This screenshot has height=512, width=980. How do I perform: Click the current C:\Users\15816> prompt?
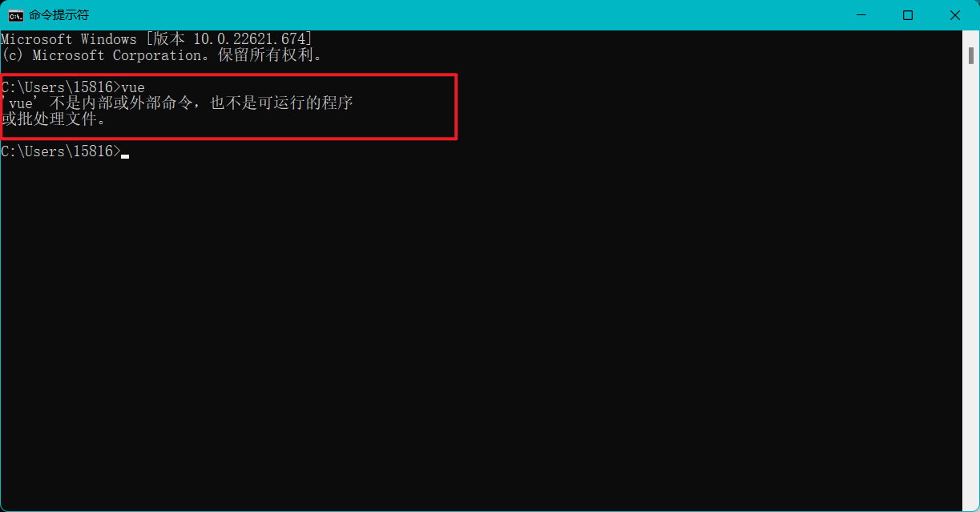pos(61,151)
